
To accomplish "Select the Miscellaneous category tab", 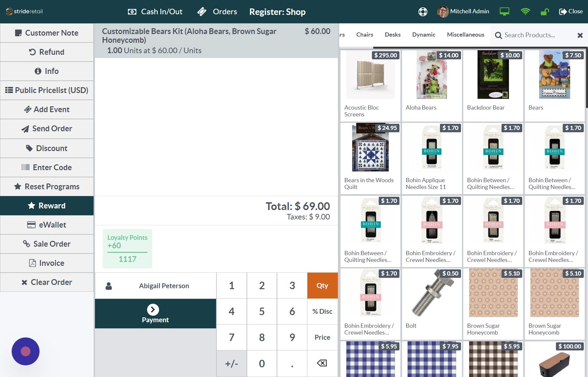I will pos(465,35).
